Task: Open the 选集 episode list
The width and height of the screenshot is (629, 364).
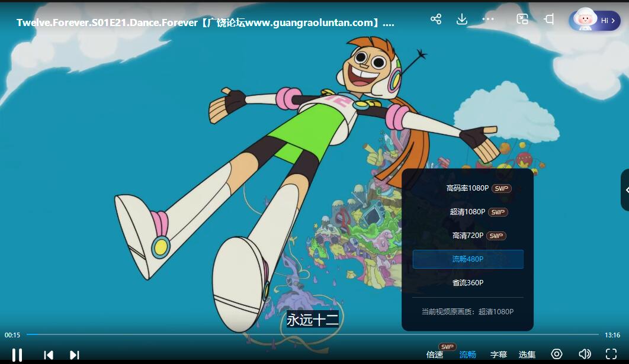Action: pos(527,355)
